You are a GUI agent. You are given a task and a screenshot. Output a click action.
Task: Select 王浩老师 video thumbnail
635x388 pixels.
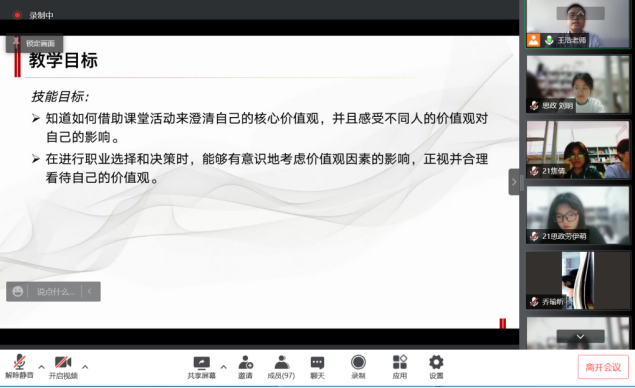pos(578,24)
